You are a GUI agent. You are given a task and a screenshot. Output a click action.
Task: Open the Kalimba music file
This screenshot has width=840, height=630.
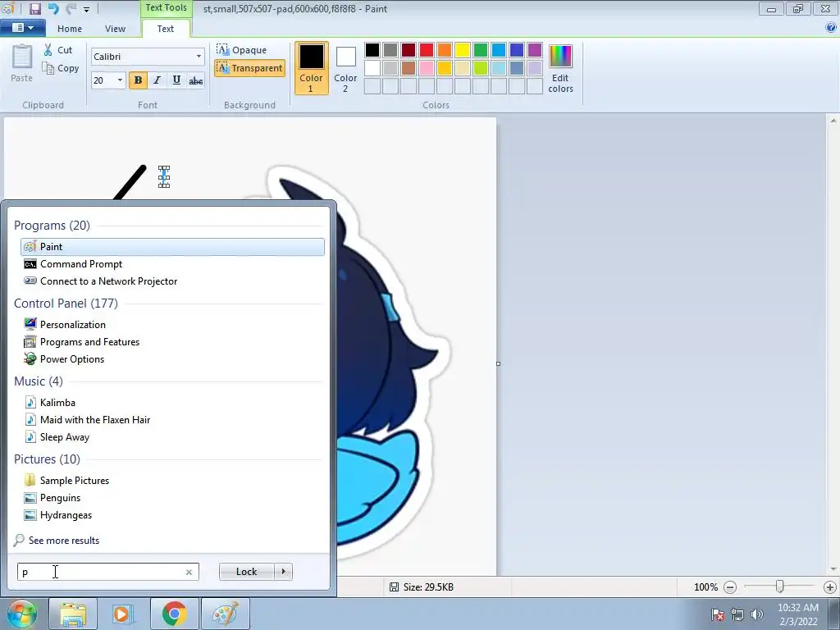point(172,402)
